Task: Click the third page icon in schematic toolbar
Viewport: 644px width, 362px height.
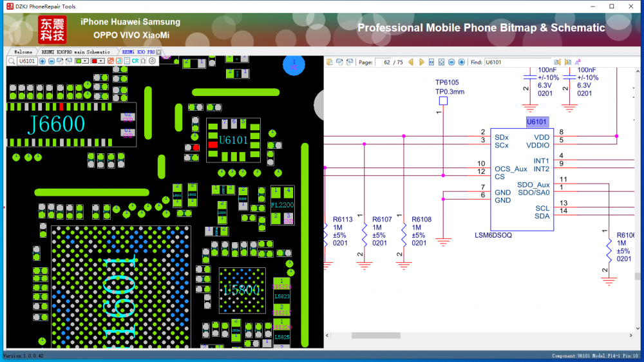Action: (x=349, y=62)
